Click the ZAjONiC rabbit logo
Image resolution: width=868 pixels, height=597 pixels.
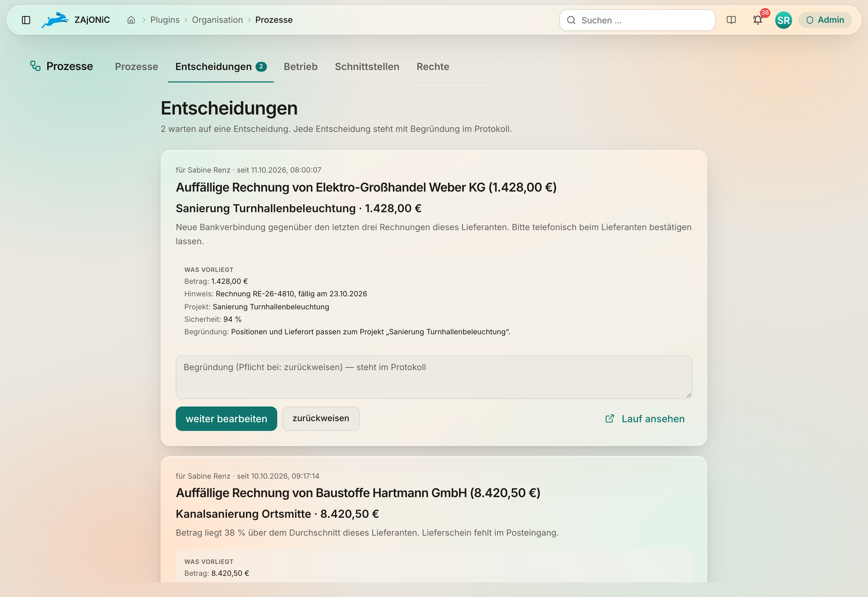click(55, 20)
